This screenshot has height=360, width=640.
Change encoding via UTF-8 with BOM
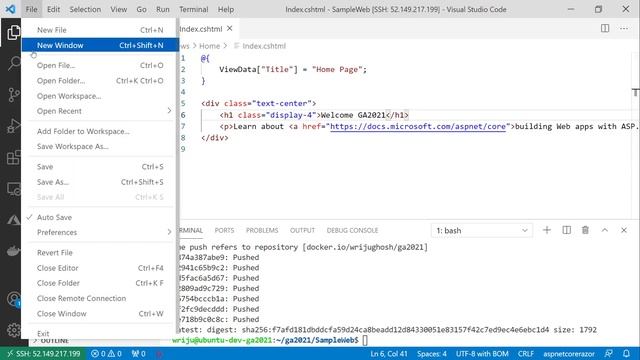point(482,353)
